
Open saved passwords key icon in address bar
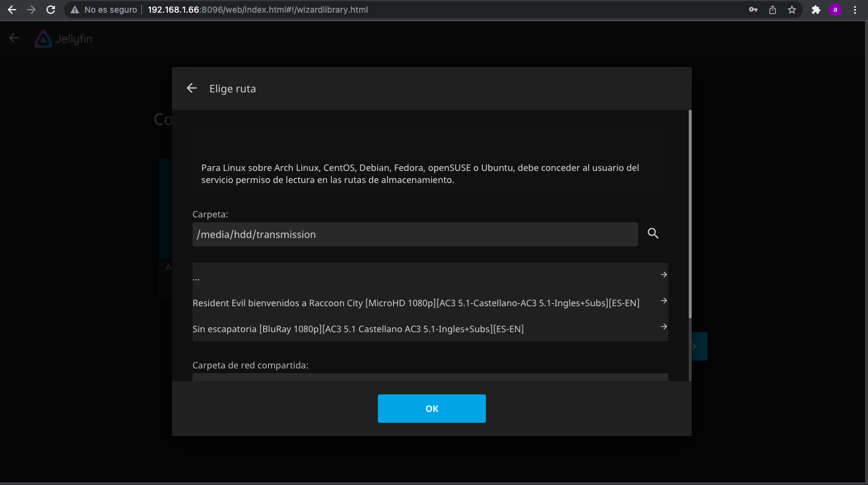(753, 10)
